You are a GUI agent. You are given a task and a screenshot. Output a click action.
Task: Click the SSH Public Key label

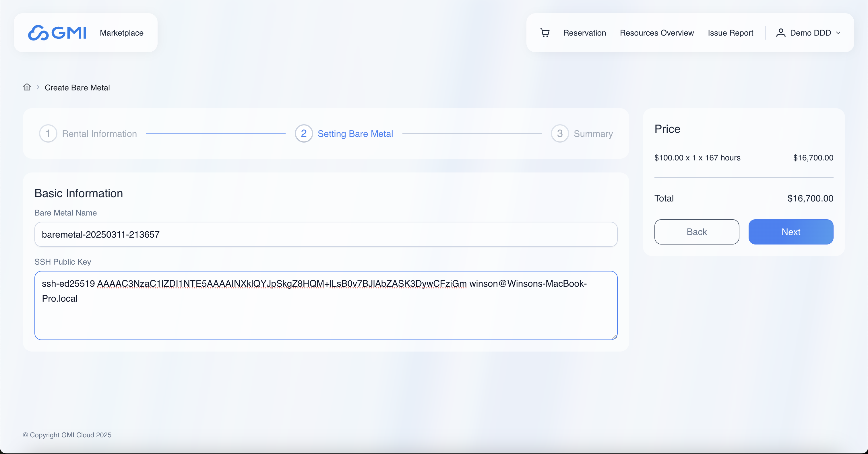[x=63, y=262]
